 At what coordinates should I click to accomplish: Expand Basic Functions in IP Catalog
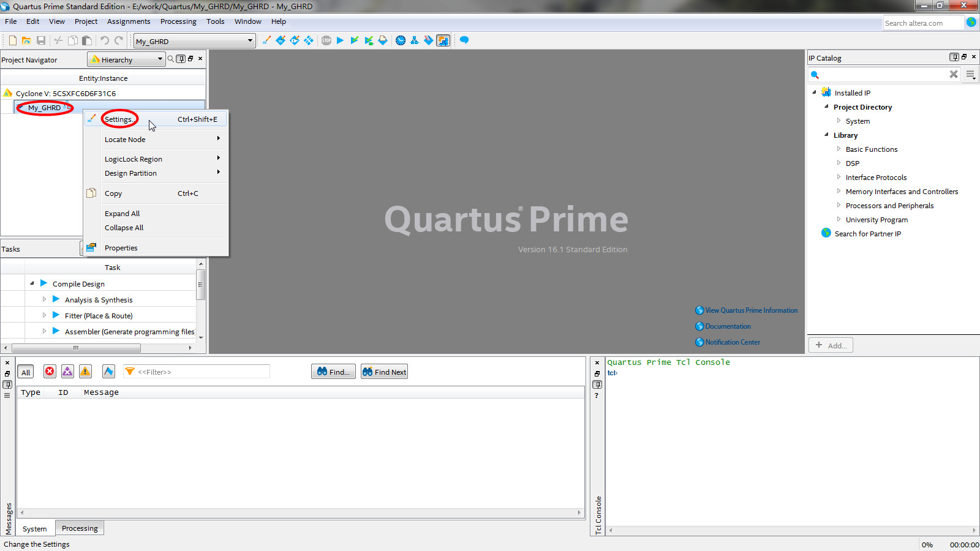tap(839, 149)
